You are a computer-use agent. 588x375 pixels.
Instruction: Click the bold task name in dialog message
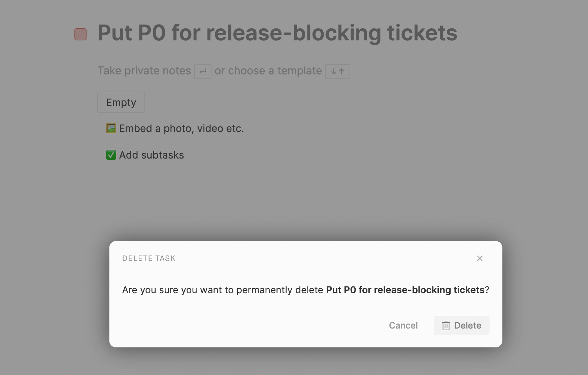pos(405,290)
